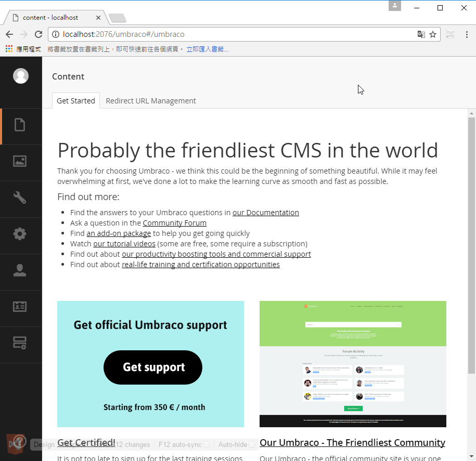Screen dimensions: 476x461
Task: Toggle the Auto-hide checkbox
Action: point(252,444)
